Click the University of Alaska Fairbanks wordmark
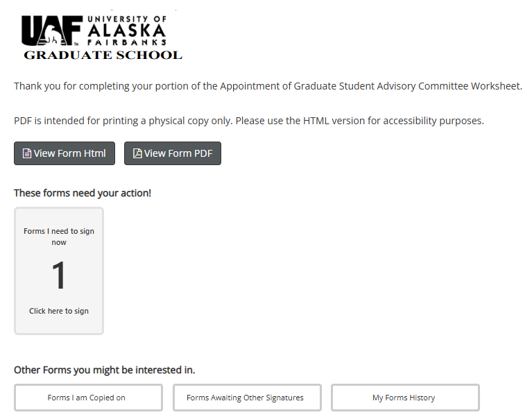The height and width of the screenshot is (417, 532). click(126, 31)
